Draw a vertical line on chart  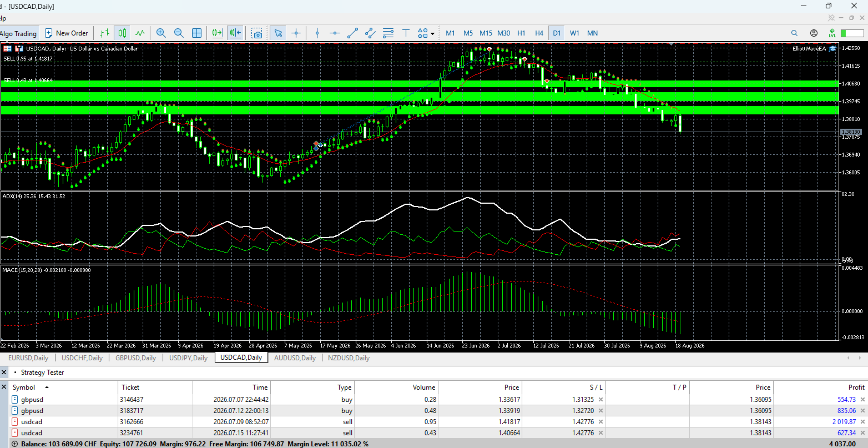pos(317,33)
